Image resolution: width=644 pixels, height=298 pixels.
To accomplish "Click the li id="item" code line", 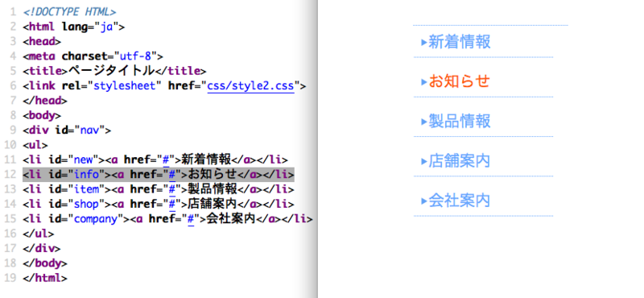I will point(159,189).
